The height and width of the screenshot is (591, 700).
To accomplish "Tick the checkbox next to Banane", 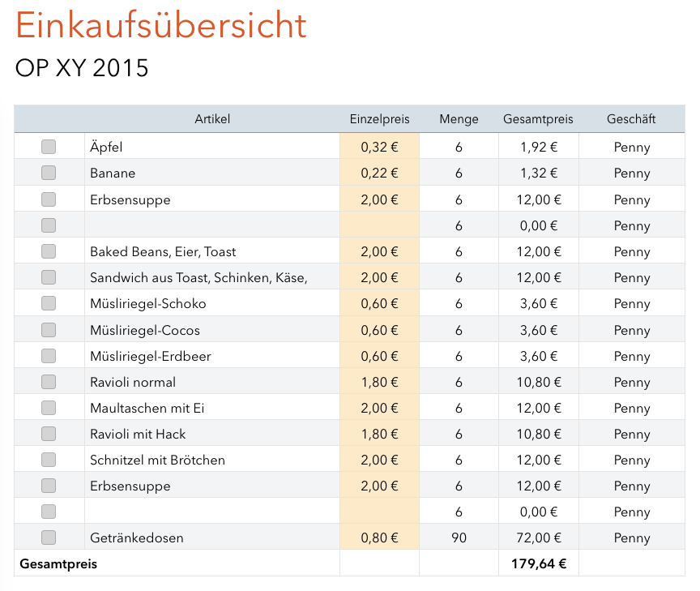I will [49, 173].
